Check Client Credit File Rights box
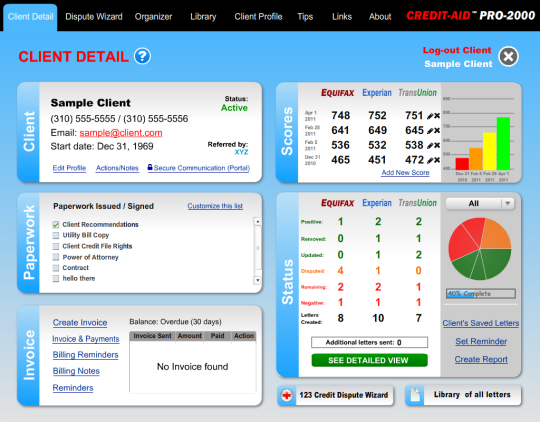This screenshot has width=540, height=422. (55, 246)
